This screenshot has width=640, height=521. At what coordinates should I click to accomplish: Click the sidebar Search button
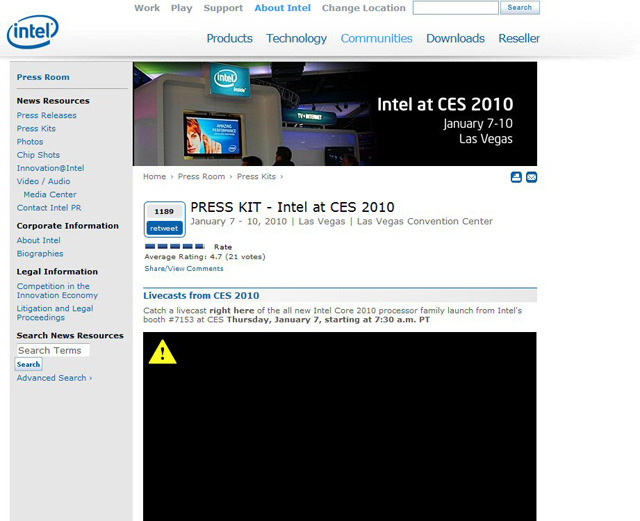pos(29,364)
